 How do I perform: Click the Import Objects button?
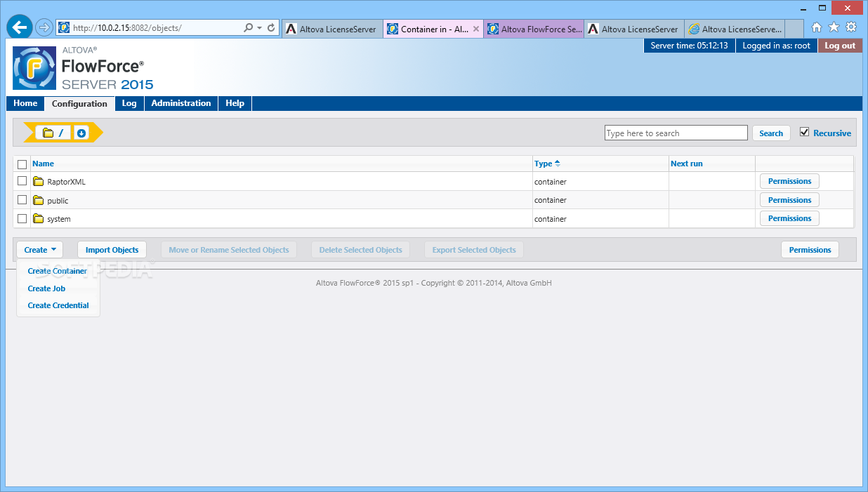112,250
